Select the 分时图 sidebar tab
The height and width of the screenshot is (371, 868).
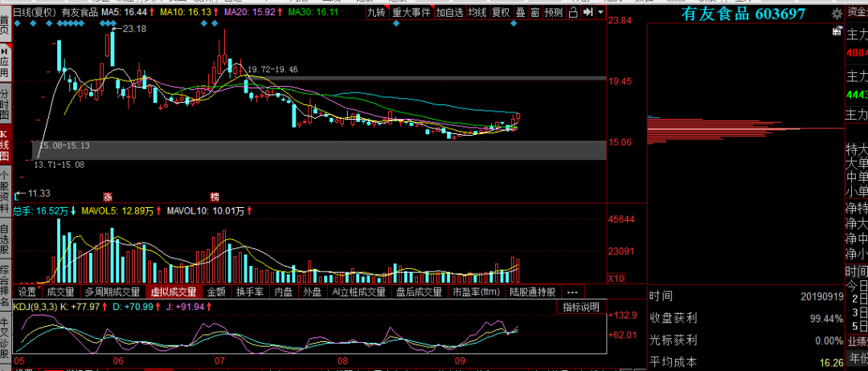(5, 104)
